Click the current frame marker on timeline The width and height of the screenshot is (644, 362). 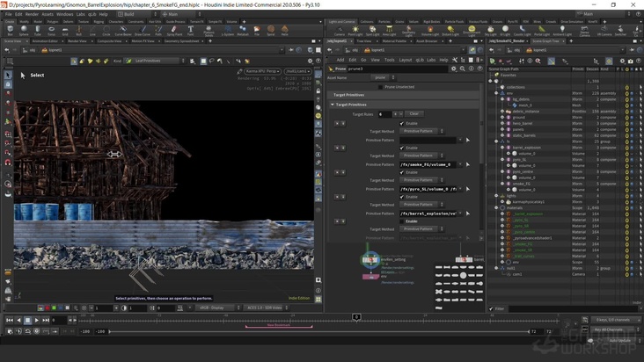pos(356,316)
